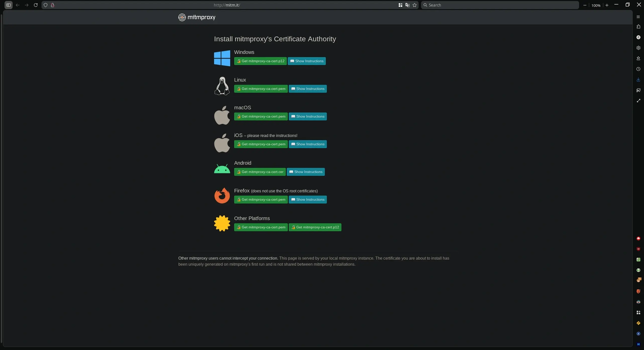644x350 pixels.
Task: Download Android mitmproxy-ca-cert.cer
Action: (x=260, y=172)
